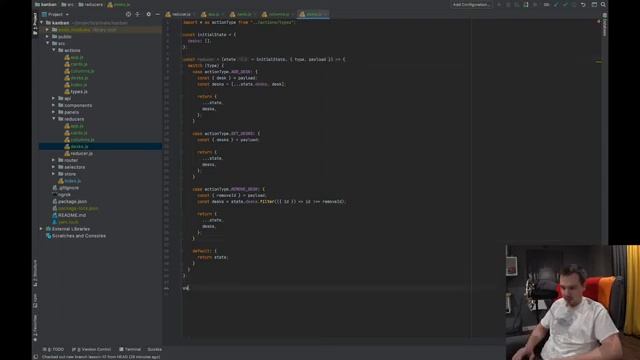Image resolution: width=640 pixels, height=360 pixels.
Task: Select the active desks.js editor tab
Action: tap(313, 14)
